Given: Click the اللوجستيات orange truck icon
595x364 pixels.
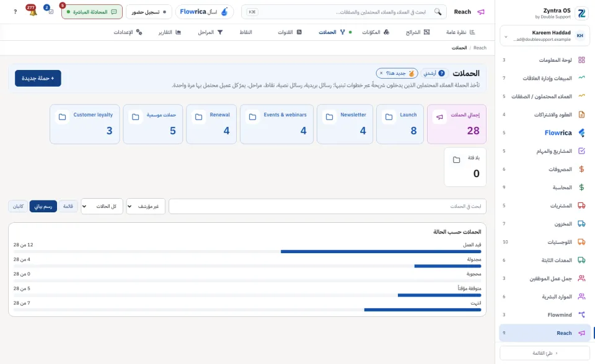Looking at the screenshot, I should [581, 242].
